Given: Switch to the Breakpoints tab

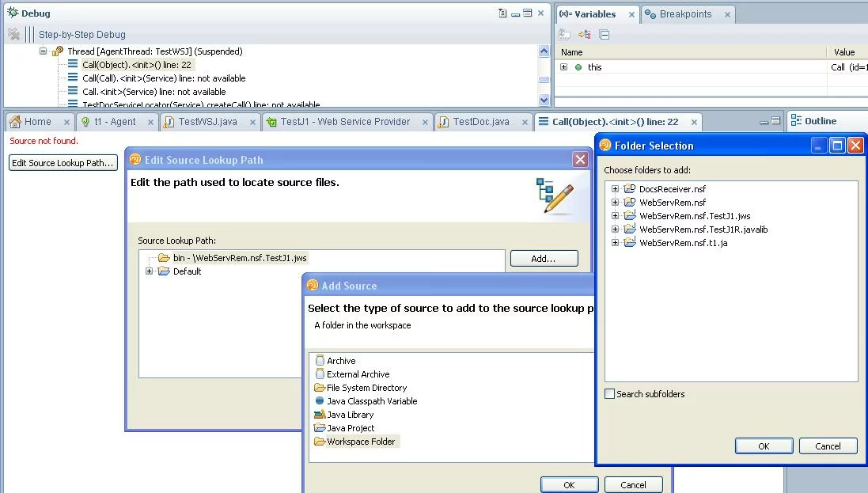Looking at the screenshot, I should pyautogui.click(x=684, y=14).
